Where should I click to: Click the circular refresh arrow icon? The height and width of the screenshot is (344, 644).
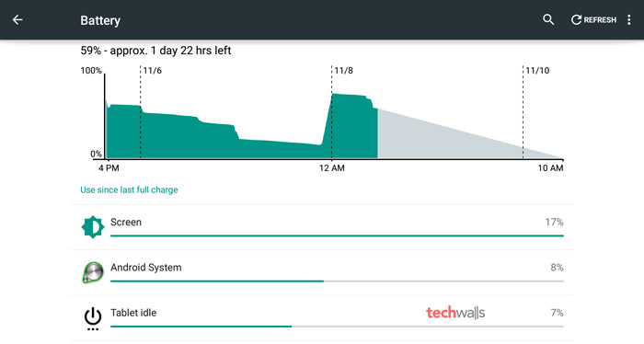(576, 19)
